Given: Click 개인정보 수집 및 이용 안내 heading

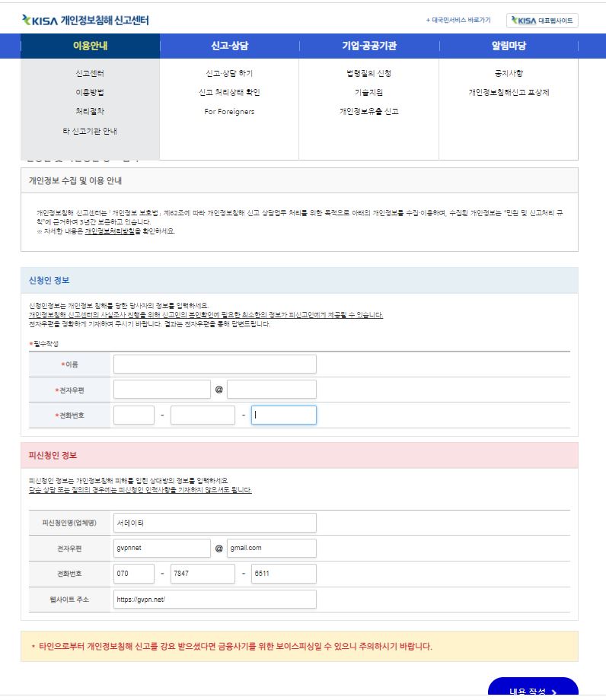Looking at the screenshot, I should click(75, 181).
